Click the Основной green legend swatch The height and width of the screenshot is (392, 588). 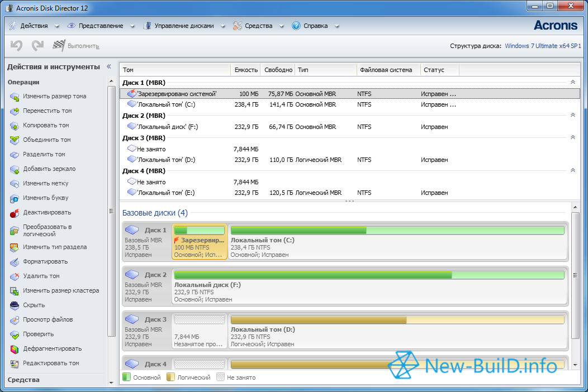[x=126, y=377]
